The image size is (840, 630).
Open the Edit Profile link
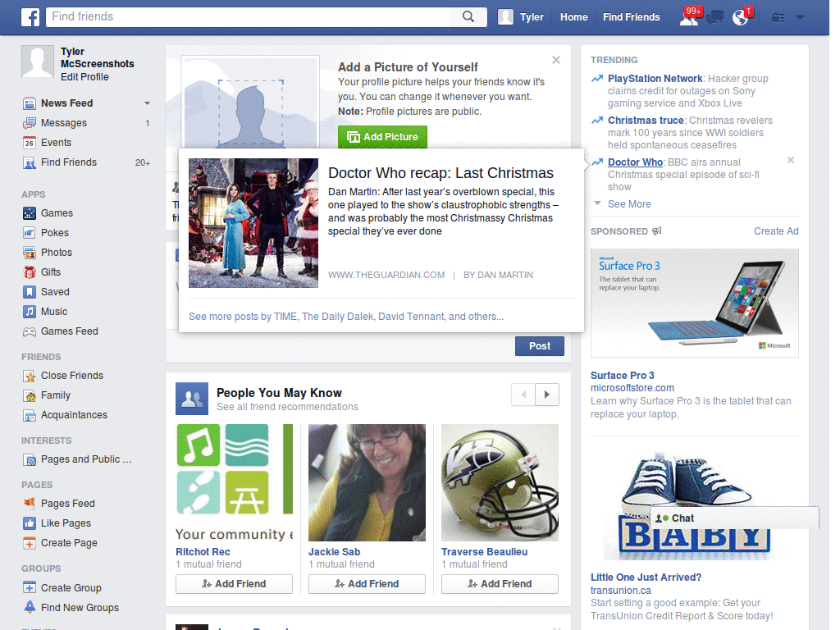click(x=84, y=76)
